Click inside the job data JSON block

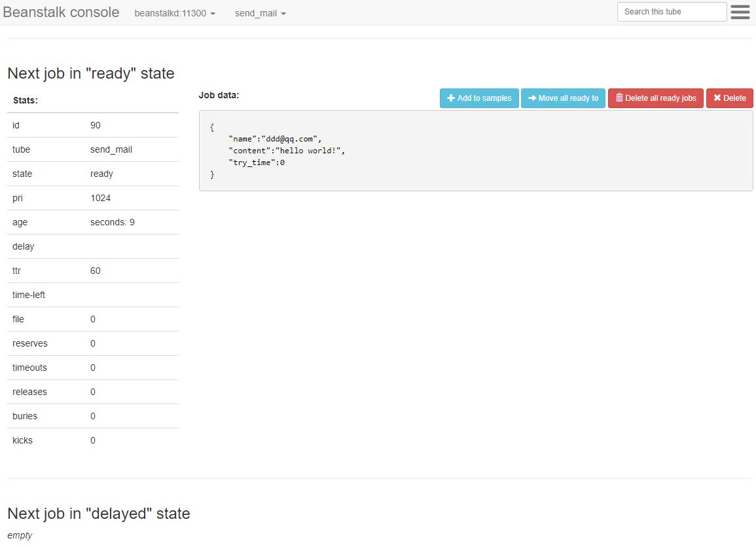click(x=475, y=151)
